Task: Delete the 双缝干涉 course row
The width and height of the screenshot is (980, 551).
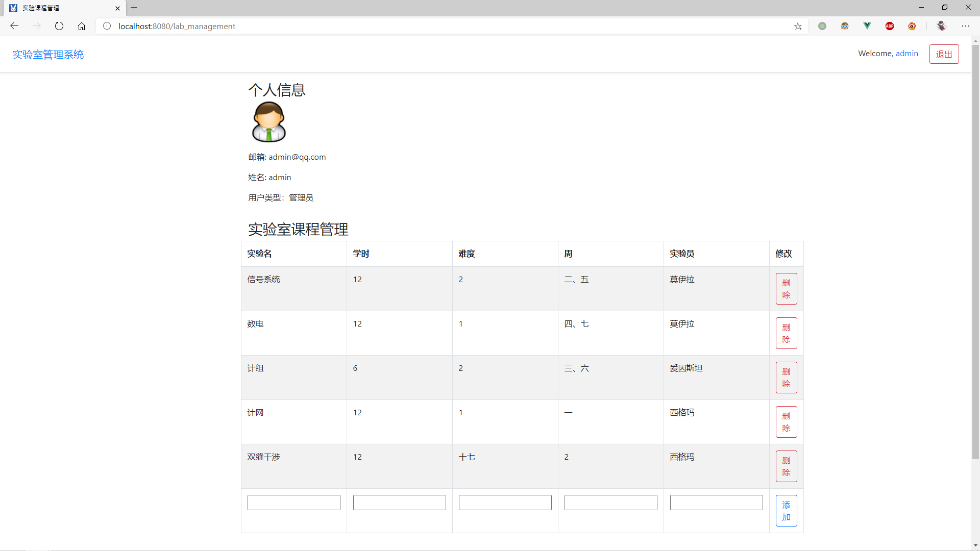Action: click(x=786, y=466)
